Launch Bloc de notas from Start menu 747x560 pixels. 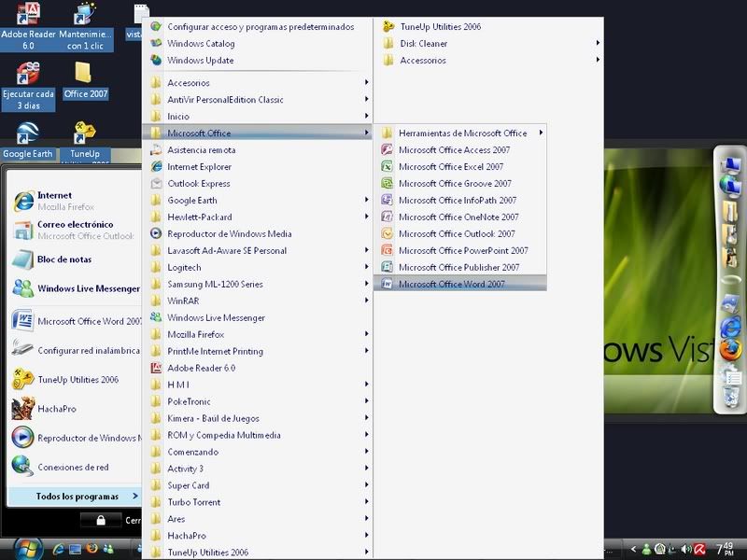74,259
